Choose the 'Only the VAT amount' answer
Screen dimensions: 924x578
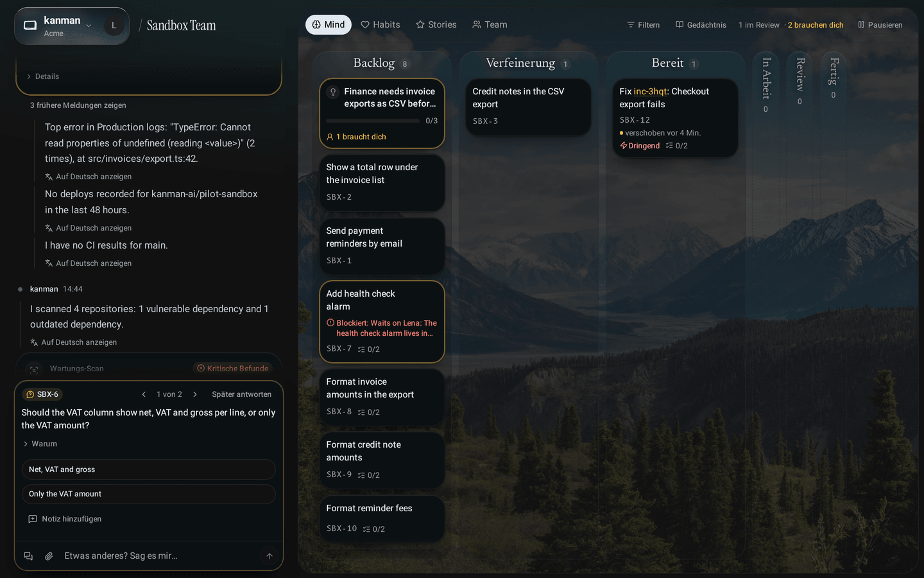[x=149, y=494]
